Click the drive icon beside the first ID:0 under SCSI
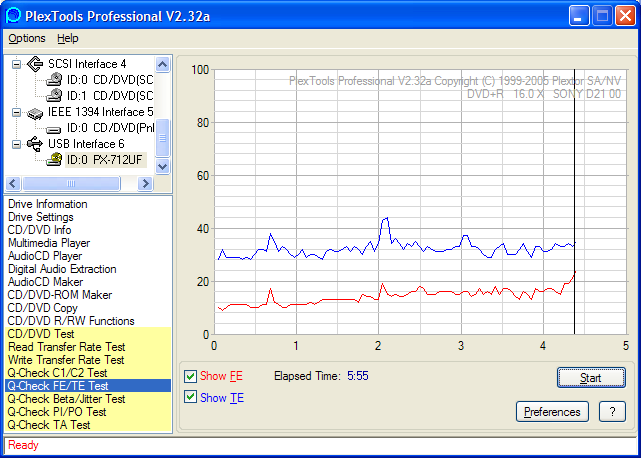This screenshot has height=458, width=641. [54, 79]
